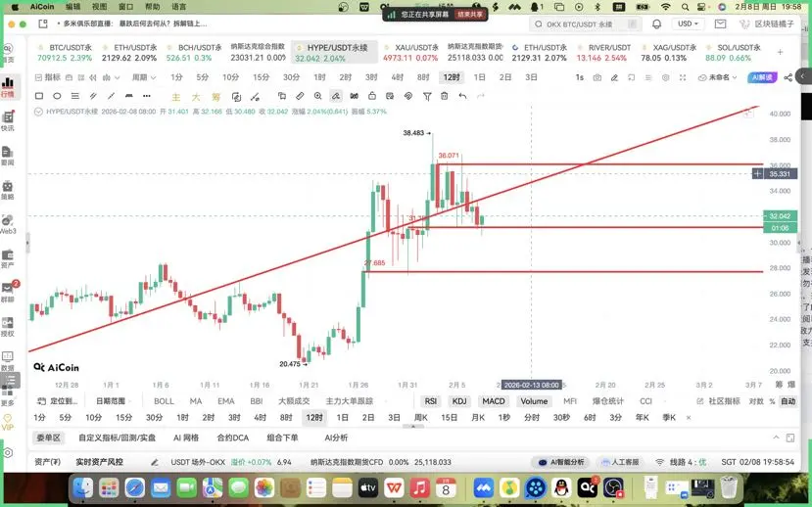Toggle the RSI indicator
The width and height of the screenshot is (812, 507).
430,401
